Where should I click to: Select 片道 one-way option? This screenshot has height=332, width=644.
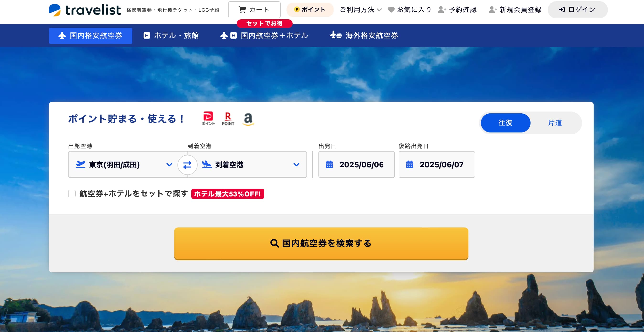[x=555, y=123]
